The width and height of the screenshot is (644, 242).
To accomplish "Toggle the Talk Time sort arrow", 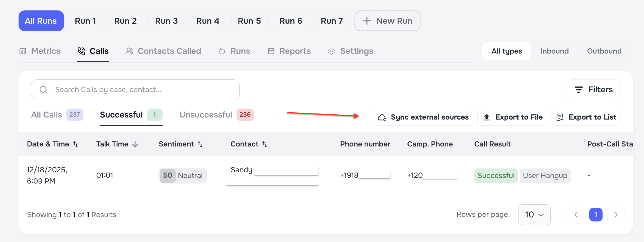I will (135, 144).
